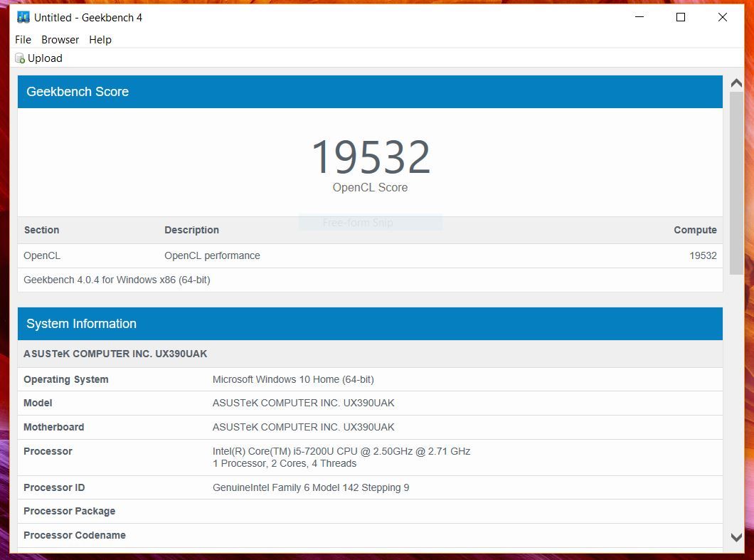Click 1 Processor, 2 Cores, 4 Threads text

point(285,464)
